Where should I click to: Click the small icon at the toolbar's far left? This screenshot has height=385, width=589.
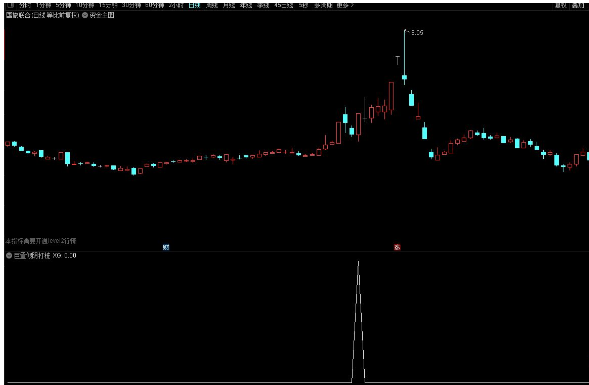click(11, 6)
